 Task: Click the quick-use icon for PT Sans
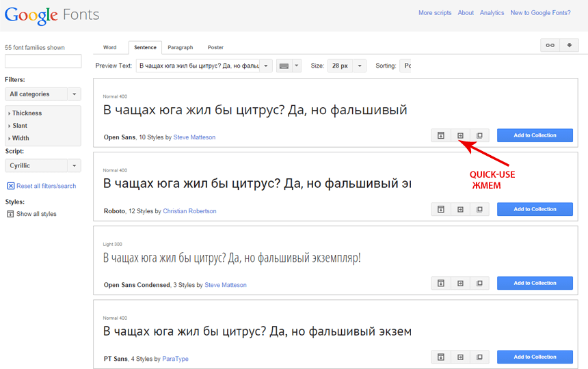coord(460,357)
